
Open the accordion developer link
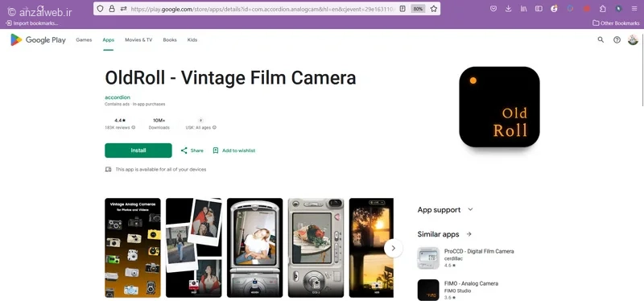pyautogui.click(x=118, y=97)
